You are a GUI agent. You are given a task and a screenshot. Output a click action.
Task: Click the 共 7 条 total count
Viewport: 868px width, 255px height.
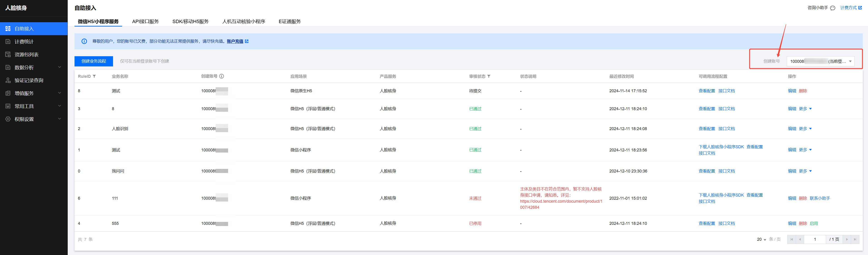[85, 240]
